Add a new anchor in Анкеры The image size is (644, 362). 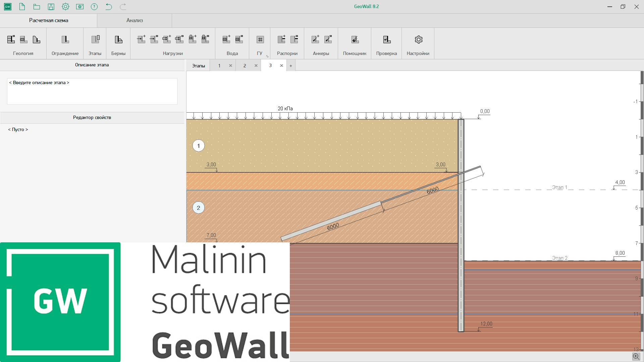coord(315,39)
